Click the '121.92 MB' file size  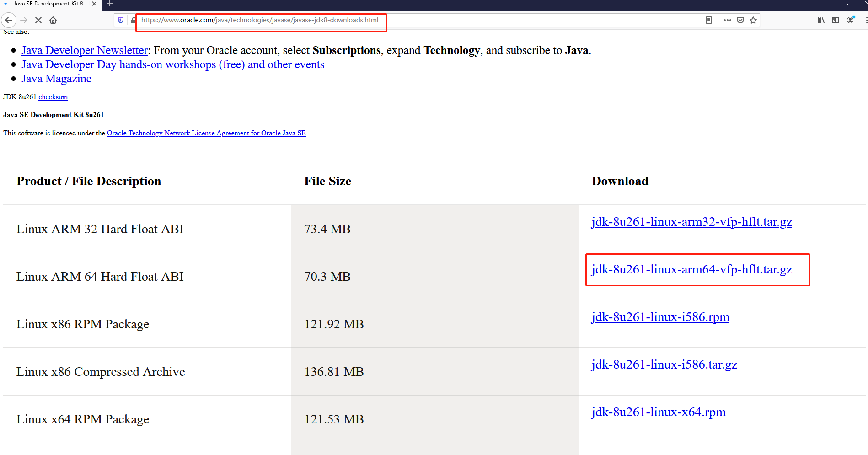click(x=334, y=324)
